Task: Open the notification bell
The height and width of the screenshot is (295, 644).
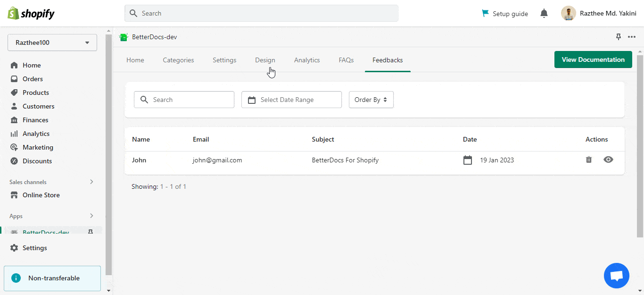Action: 544,13
